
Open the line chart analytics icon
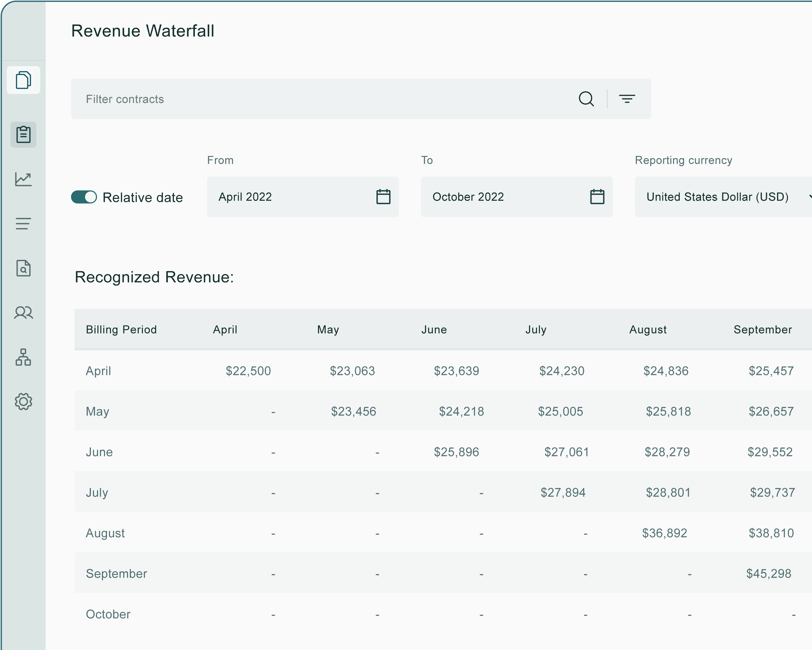tap(23, 179)
